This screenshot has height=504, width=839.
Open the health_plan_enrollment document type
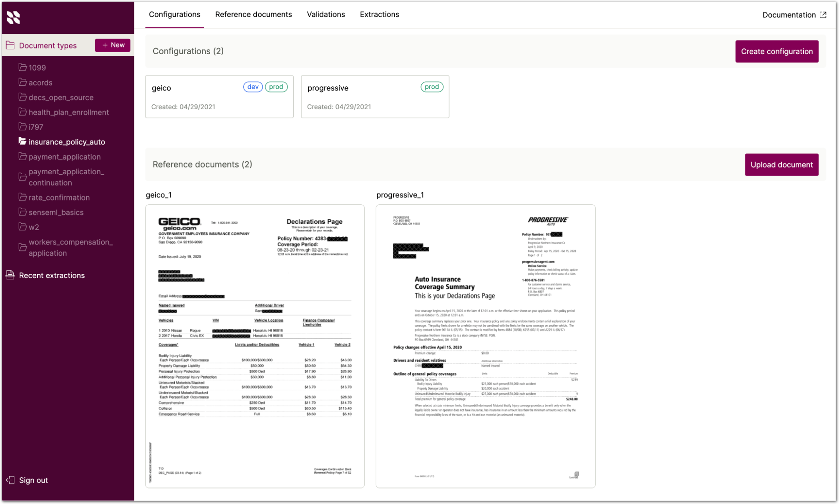click(x=68, y=112)
